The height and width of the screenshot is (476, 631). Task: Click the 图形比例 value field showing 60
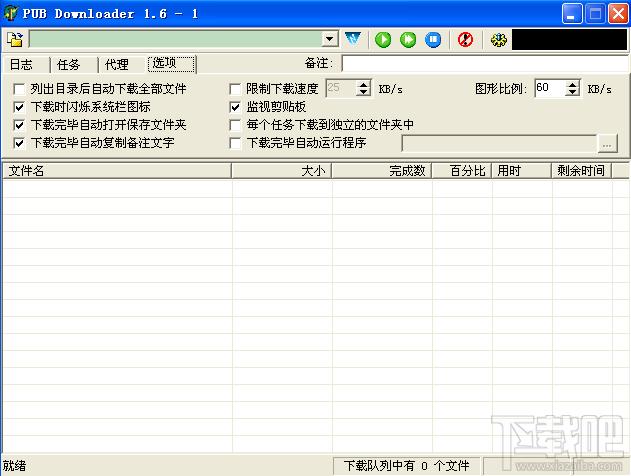tap(550, 88)
